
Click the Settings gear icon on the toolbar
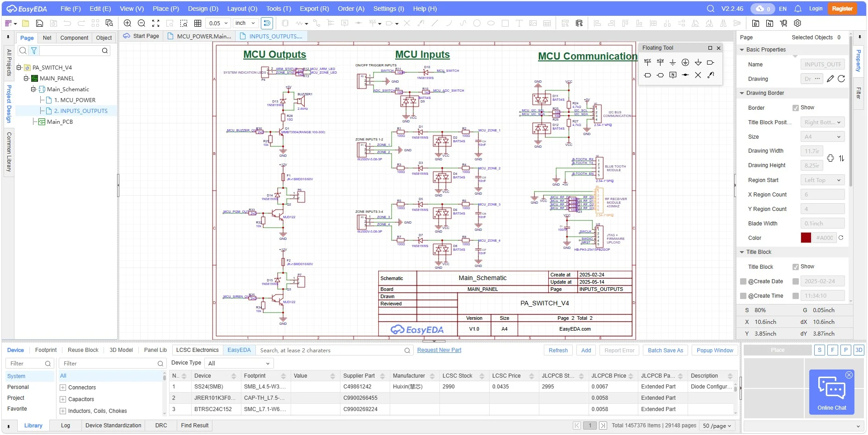point(797,23)
